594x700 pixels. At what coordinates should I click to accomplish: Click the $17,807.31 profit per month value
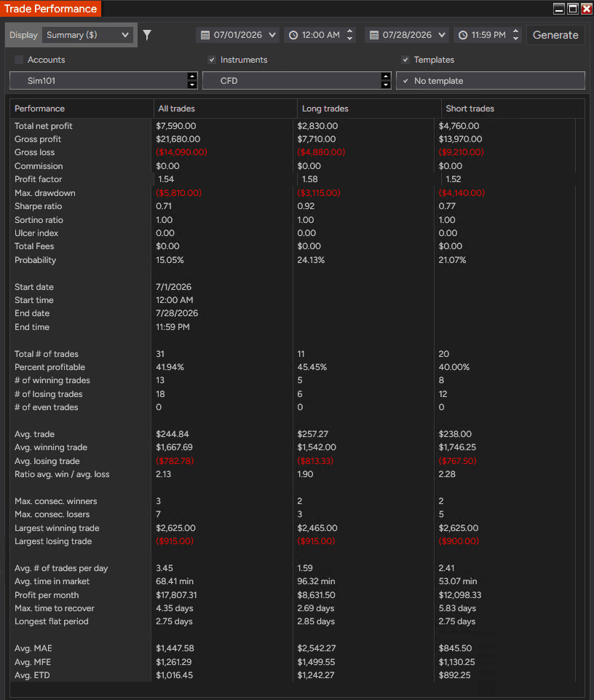point(176,595)
